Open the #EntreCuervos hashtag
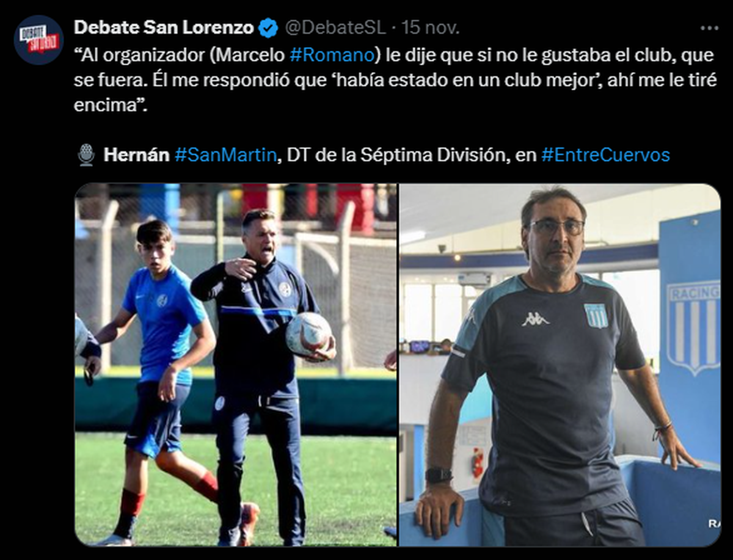Image resolution: width=733 pixels, height=560 pixels. [x=605, y=155]
